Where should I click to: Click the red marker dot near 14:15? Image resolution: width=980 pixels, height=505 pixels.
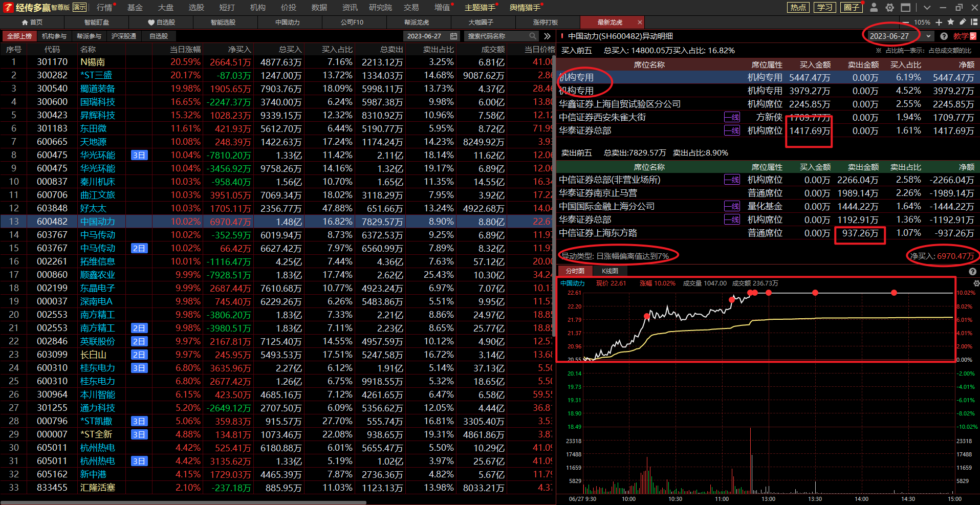pyautogui.click(x=894, y=293)
